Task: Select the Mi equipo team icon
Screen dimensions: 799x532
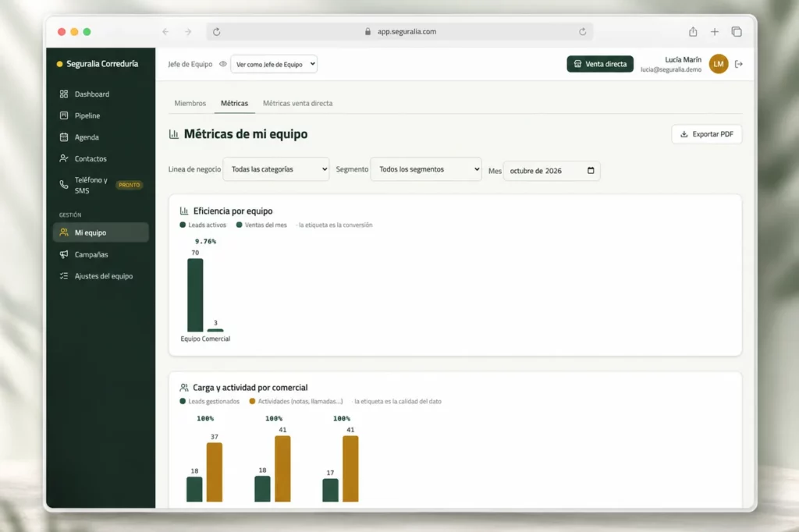Action: coord(64,232)
